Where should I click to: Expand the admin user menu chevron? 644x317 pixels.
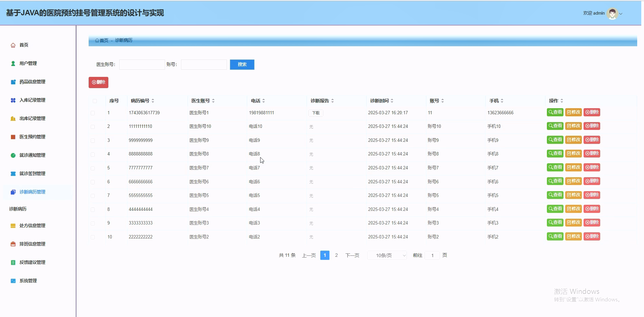click(621, 14)
